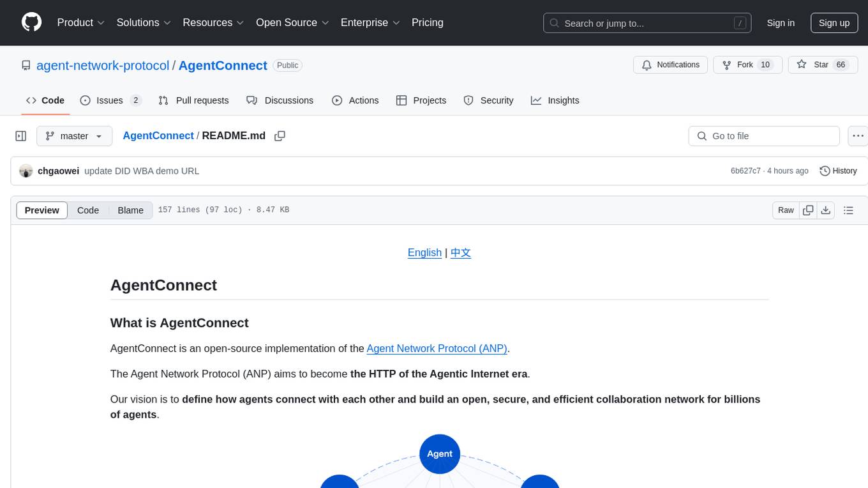Expand the Open Source menu
This screenshot has width=868, height=488.
[x=292, y=22]
